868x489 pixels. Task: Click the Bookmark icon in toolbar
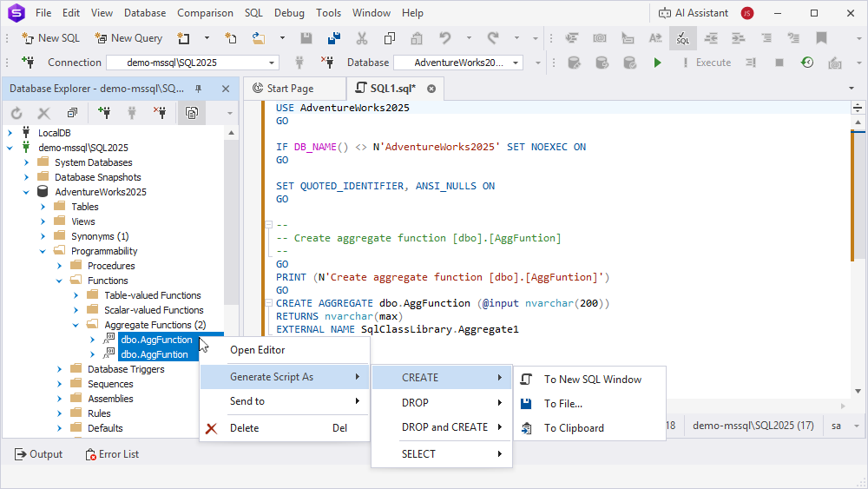pos(821,38)
